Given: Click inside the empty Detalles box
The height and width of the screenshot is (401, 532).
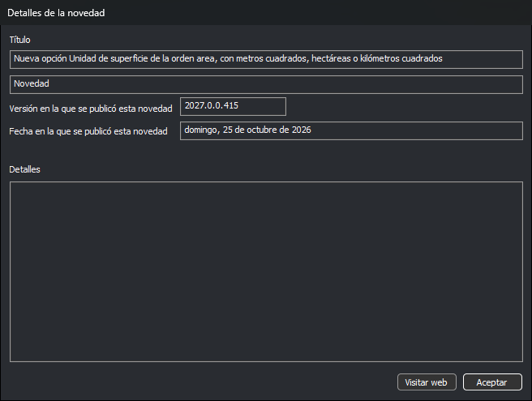Looking at the screenshot, I should click(266, 271).
